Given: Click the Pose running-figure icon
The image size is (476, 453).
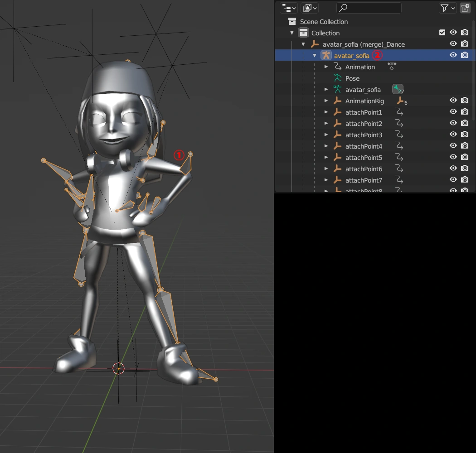Looking at the screenshot, I should click(337, 78).
